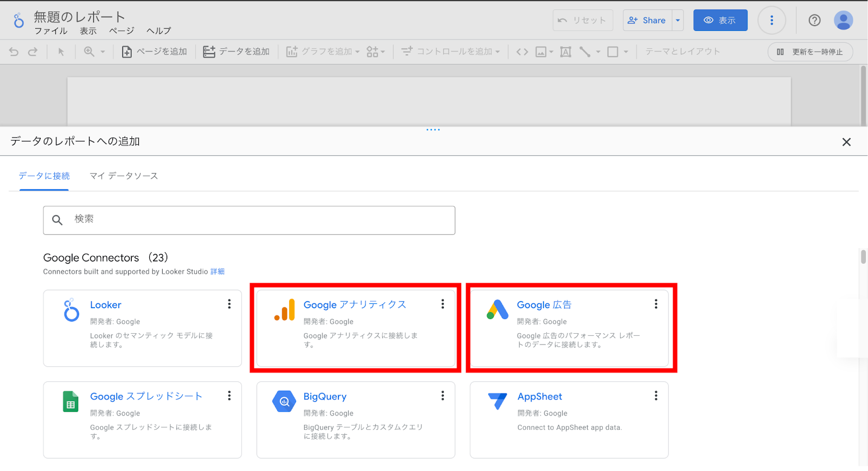Viewport: 868px width, 471px height.
Task: Click the insert image icon
Action: coord(541,52)
